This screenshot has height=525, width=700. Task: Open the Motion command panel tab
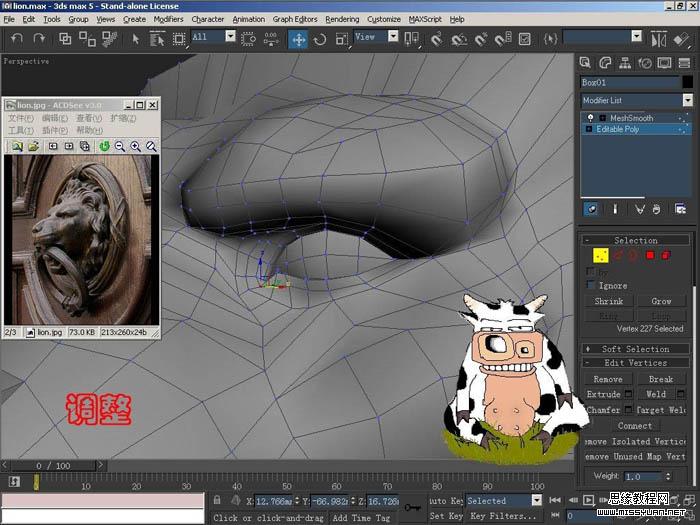click(x=645, y=63)
